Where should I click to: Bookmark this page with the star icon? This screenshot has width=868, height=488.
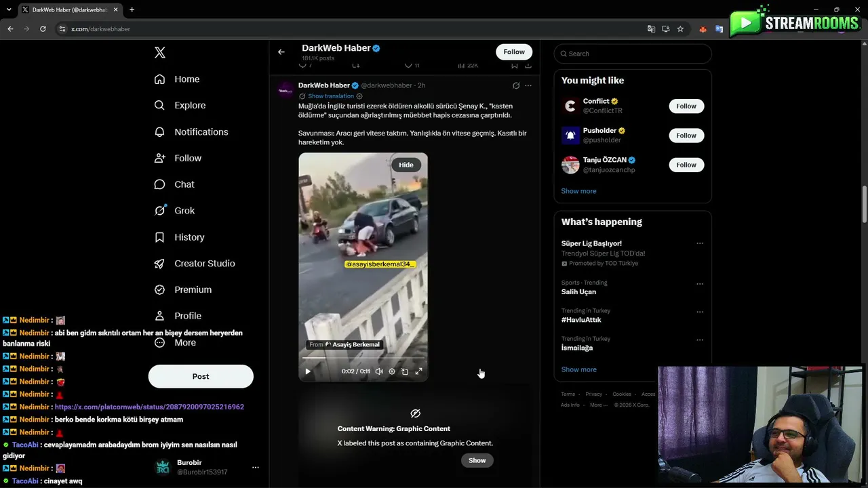coord(680,29)
